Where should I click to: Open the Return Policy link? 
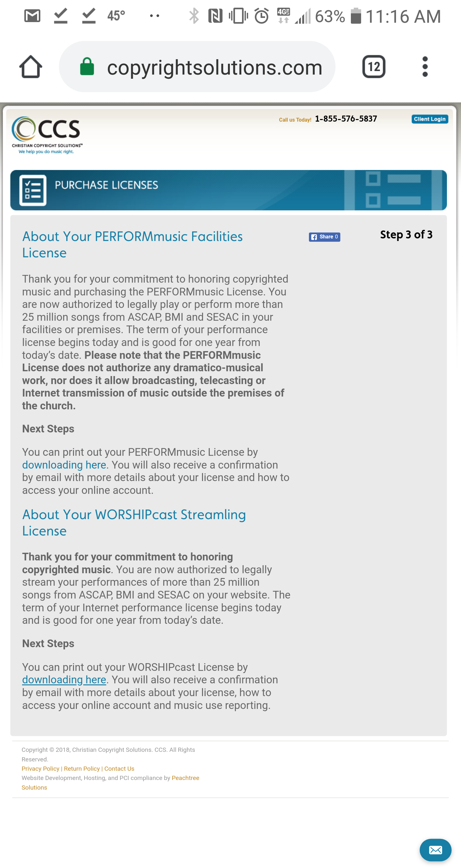click(82, 768)
